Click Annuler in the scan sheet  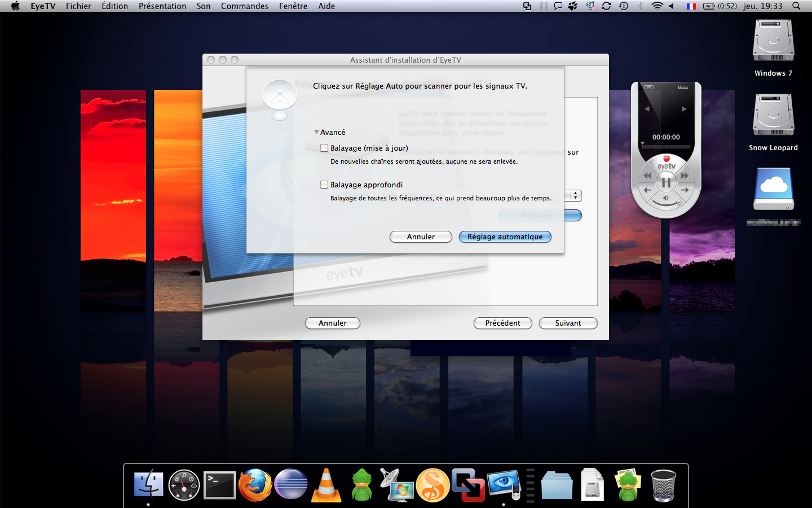[x=421, y=237]
